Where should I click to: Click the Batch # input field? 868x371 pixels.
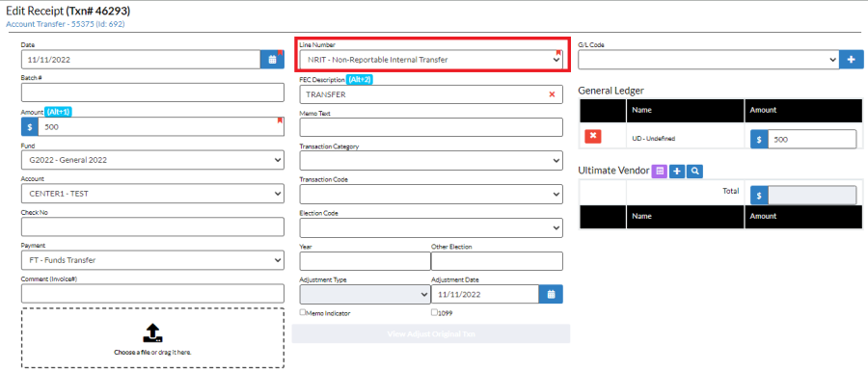point(152,93)
